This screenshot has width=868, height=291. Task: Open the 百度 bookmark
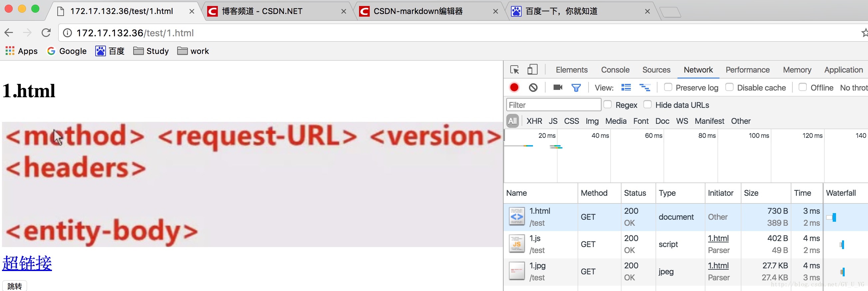click(110, 51)
